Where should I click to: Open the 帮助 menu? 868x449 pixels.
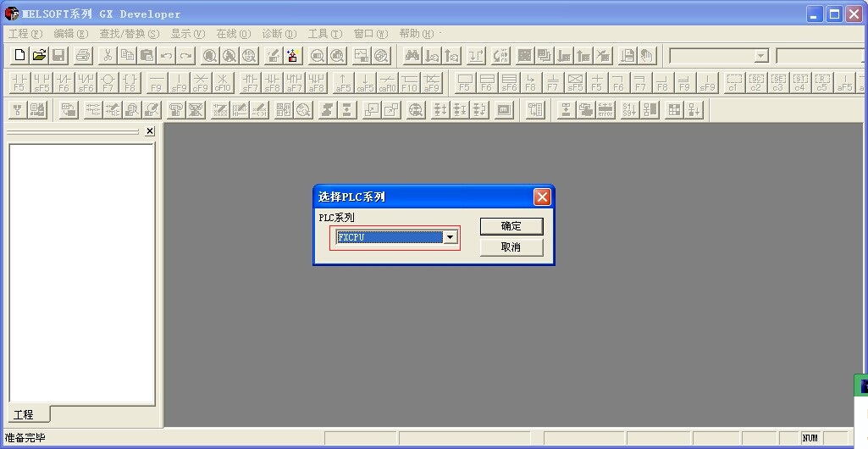417,34
